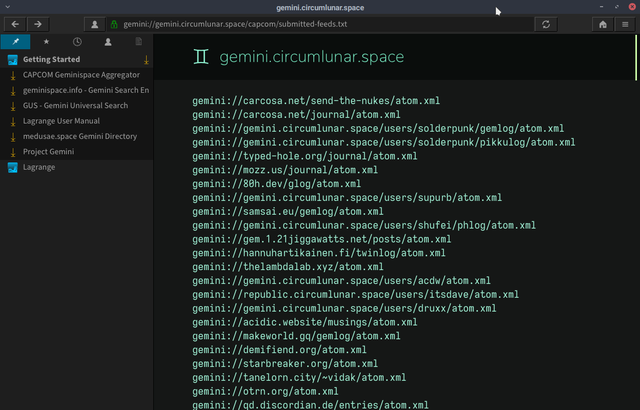Click the hannuhartikainen.fi/twinlog/atom.xml line
The image size is (640, 410).
(x=319, y=253)
